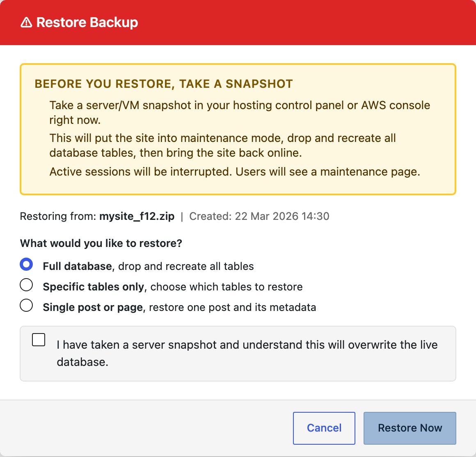Click the Restore Backup dialog title
The image size is (476, 457).
point(87,23)
